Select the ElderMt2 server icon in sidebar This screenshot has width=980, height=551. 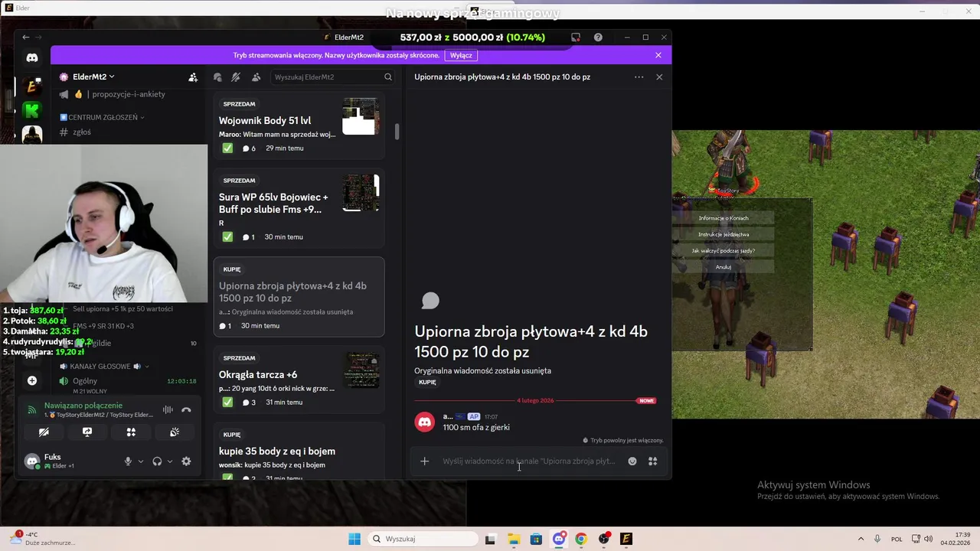(32, 85)
